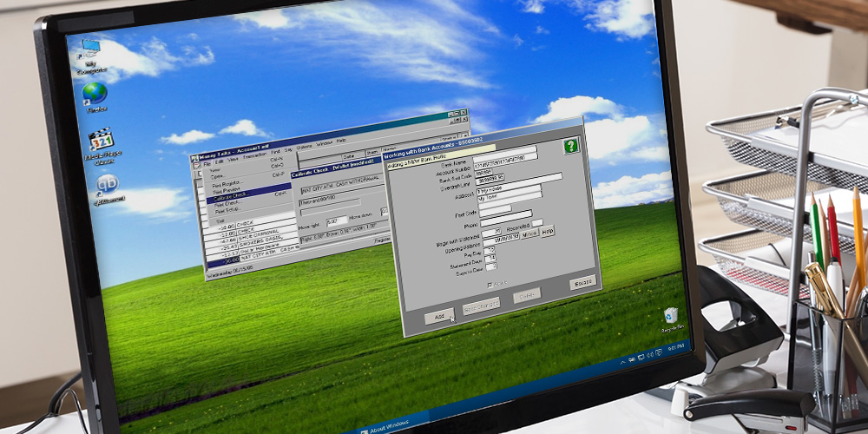
Task: Open the Transaction menu in Money Talks
Action: click(x=254, y=155)
